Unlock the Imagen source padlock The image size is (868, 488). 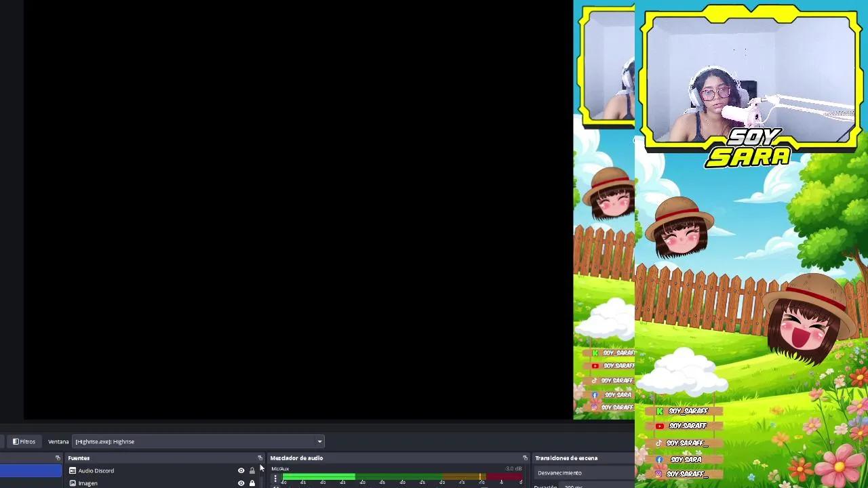(x=252, y=483)
